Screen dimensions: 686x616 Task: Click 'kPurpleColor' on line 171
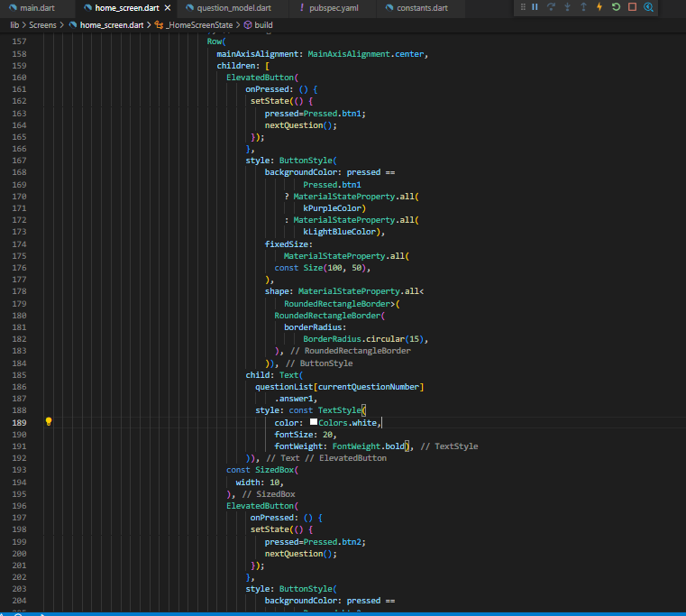(332, 208)
